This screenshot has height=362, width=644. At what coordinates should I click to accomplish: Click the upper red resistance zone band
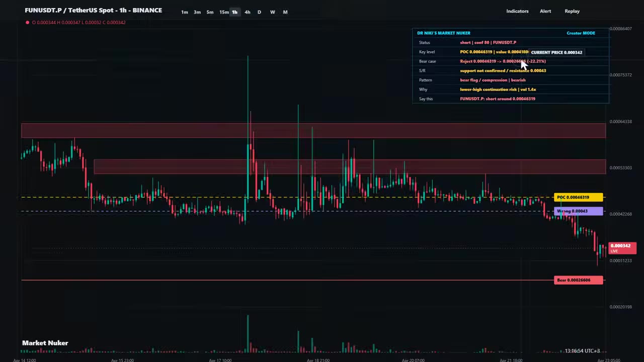pyautogui.click(x=313, y=130)
